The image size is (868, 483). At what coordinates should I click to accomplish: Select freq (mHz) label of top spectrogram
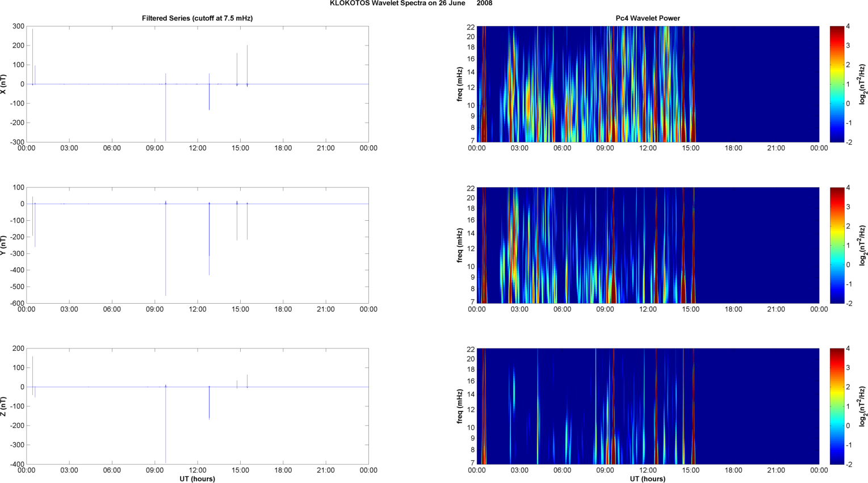pyautogui.click(x=459, y=84)
